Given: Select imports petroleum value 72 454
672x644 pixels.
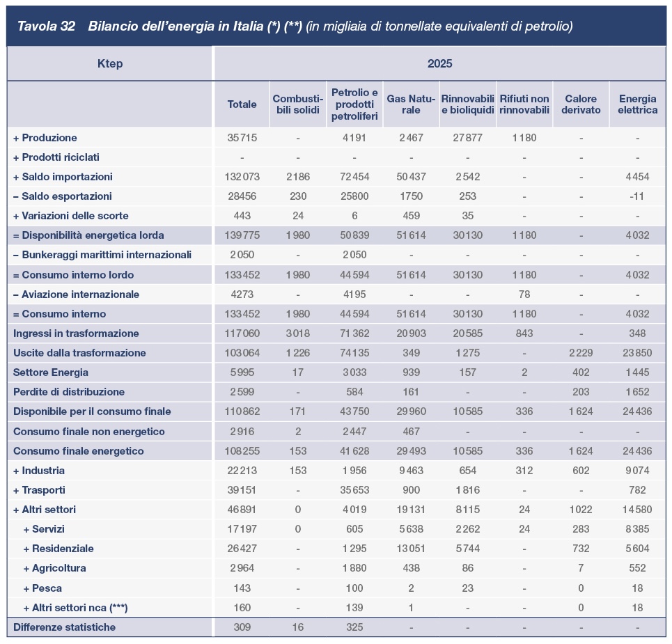Looking at the screenshot, I should coord(354,177).
